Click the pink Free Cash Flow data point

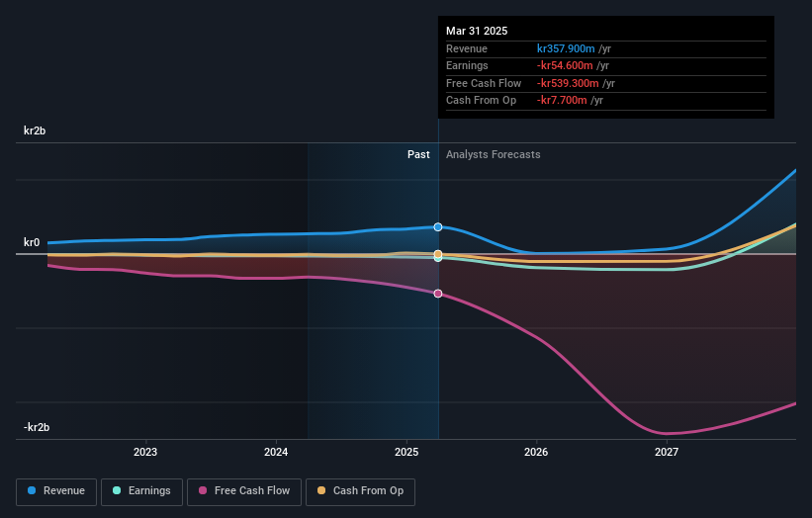click(438, 294)
